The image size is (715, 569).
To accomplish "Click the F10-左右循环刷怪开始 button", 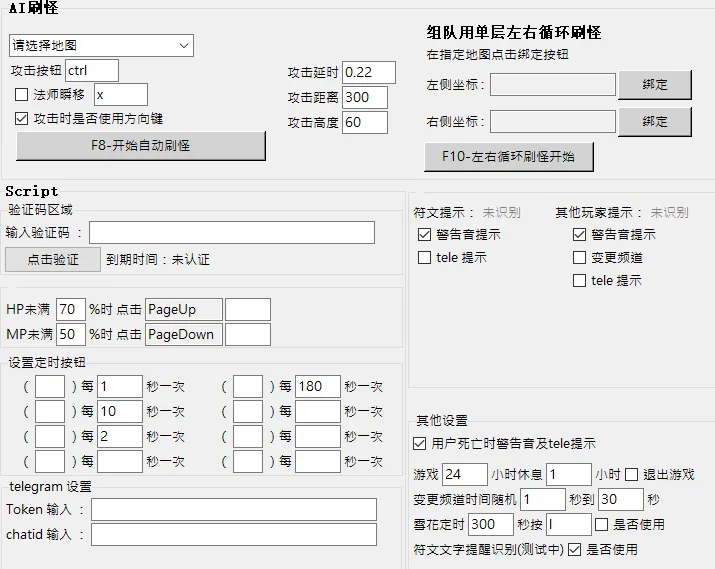I will click(x=509, y=157).
